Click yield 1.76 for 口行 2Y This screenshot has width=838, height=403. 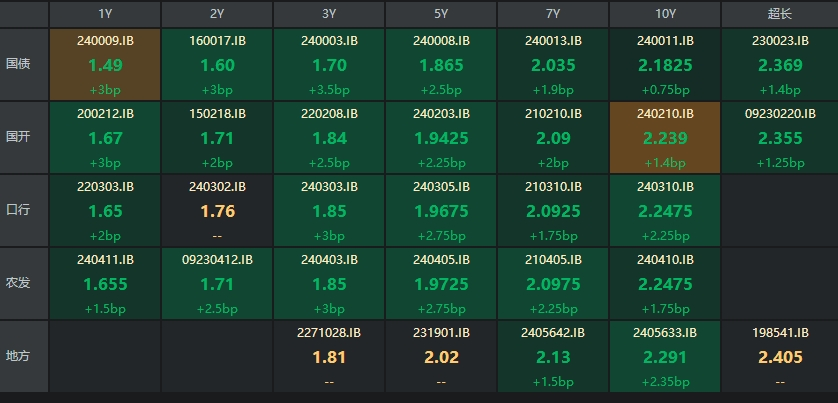coord(218,211)
